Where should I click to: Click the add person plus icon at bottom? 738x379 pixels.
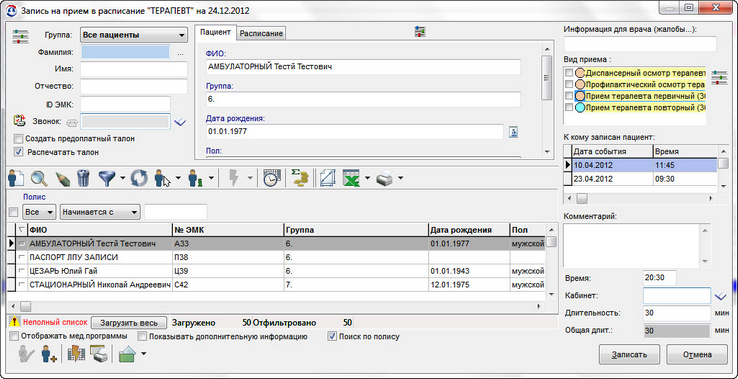48,354
